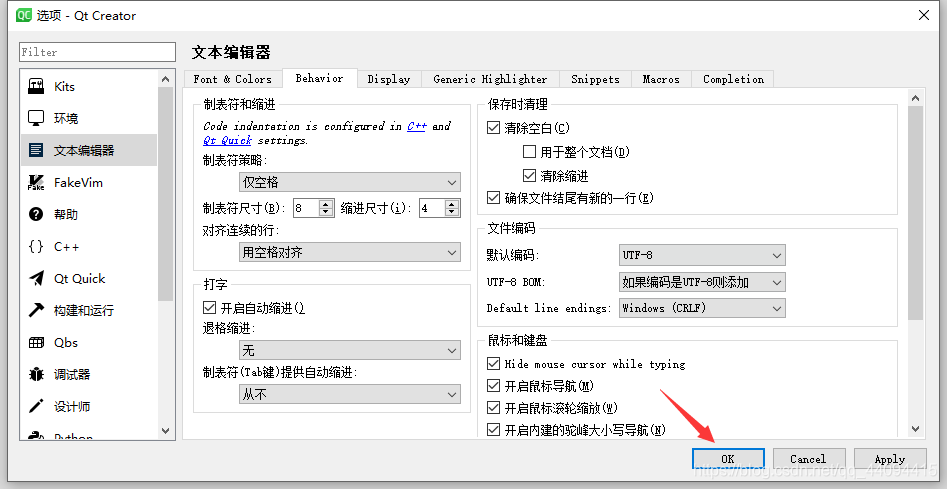Screen dimensions: 947x489
Task: Toggle 开启鼠标滚轮缩放(W) checkbox
Action: [x=493, y=408]
